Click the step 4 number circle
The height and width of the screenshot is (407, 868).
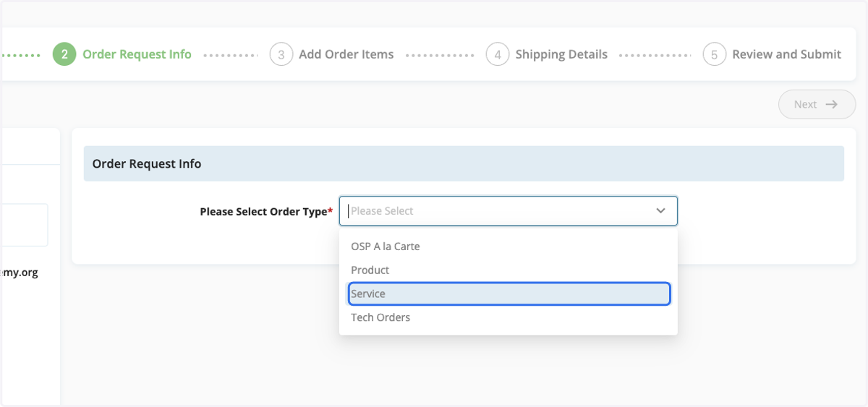[498, 54]
